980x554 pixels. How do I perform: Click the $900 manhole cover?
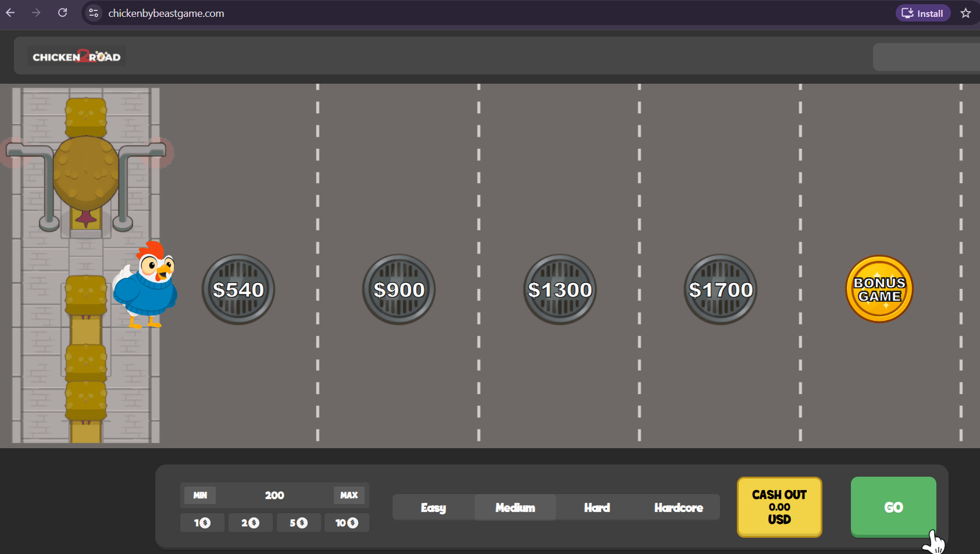[x=399, y=289]
